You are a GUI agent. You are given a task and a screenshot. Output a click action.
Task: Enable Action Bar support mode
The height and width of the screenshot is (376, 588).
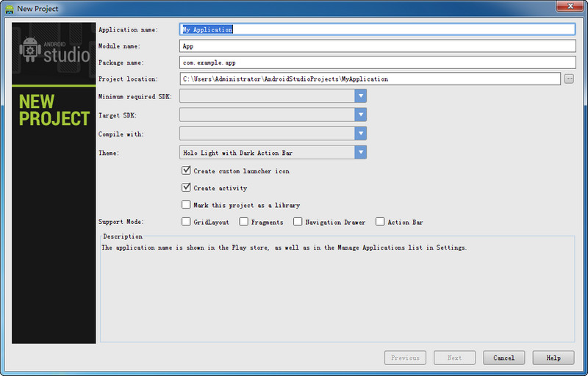pyautogui.click(x=380, y=222)
